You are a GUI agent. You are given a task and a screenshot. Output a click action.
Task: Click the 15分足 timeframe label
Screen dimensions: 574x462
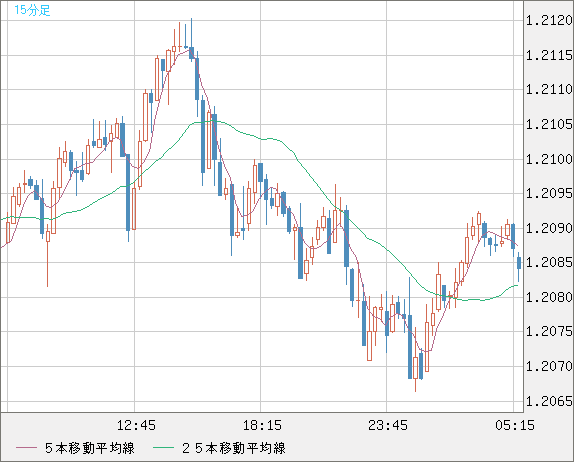pos(32,10)
